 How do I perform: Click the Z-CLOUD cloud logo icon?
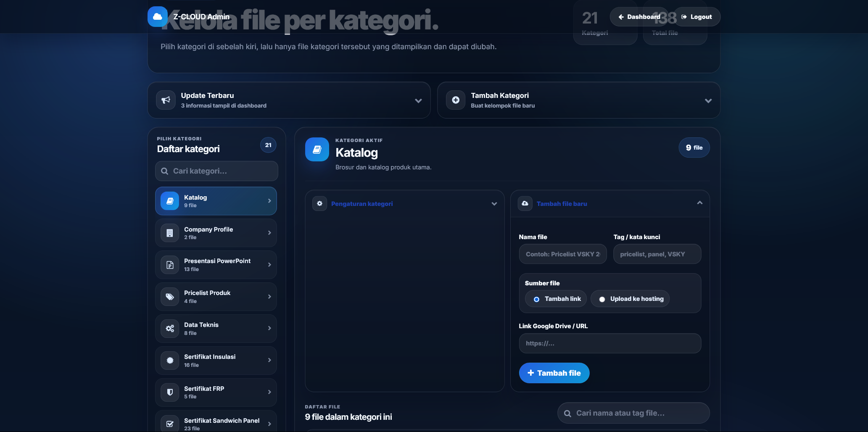click(158, 17)
